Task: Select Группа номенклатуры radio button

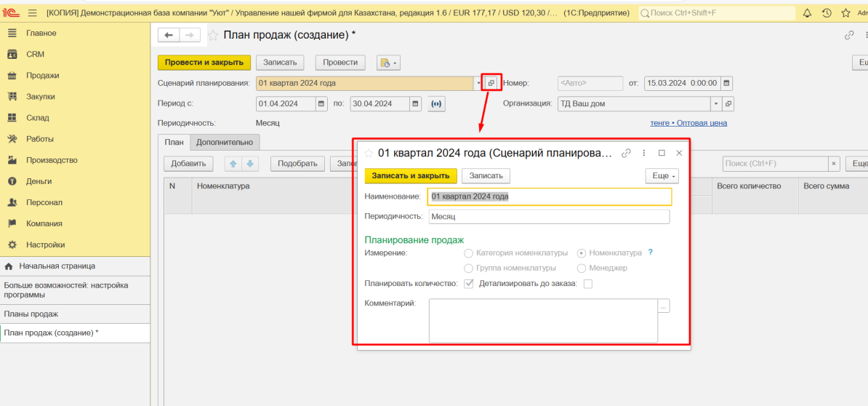Action: click(x=469, y=268)
